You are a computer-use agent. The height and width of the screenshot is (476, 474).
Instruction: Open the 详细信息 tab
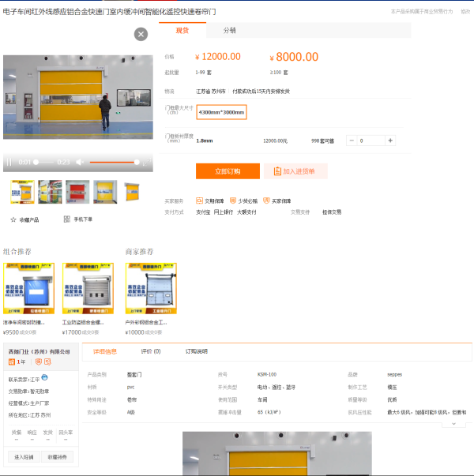point(105,351)
